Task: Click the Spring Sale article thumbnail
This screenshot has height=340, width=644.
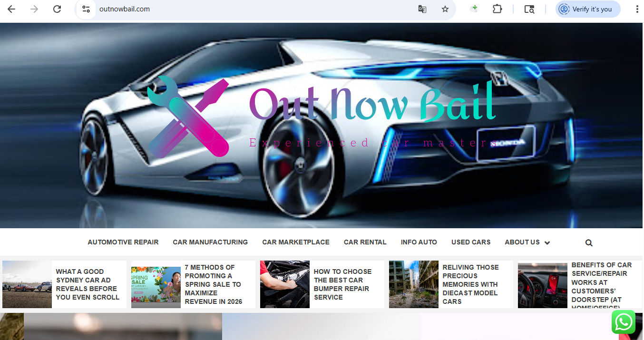Action: [156, 287]
